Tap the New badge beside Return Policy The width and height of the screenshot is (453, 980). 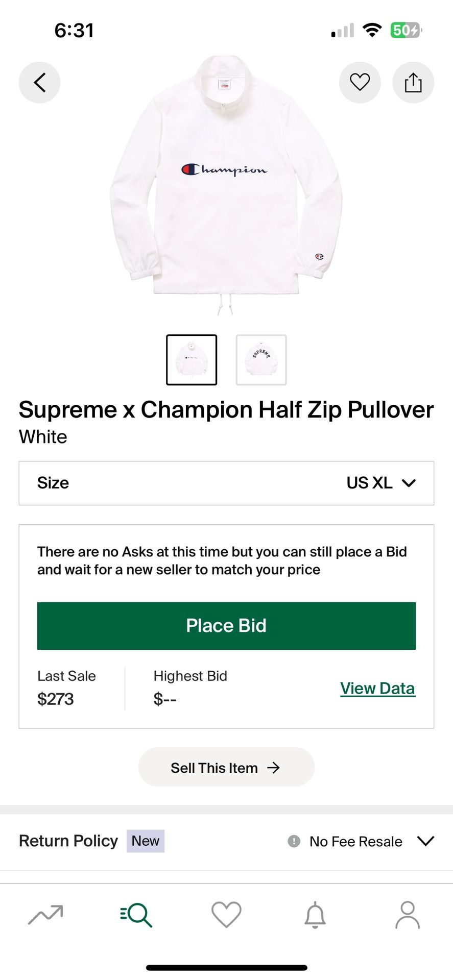coord(146,841)
